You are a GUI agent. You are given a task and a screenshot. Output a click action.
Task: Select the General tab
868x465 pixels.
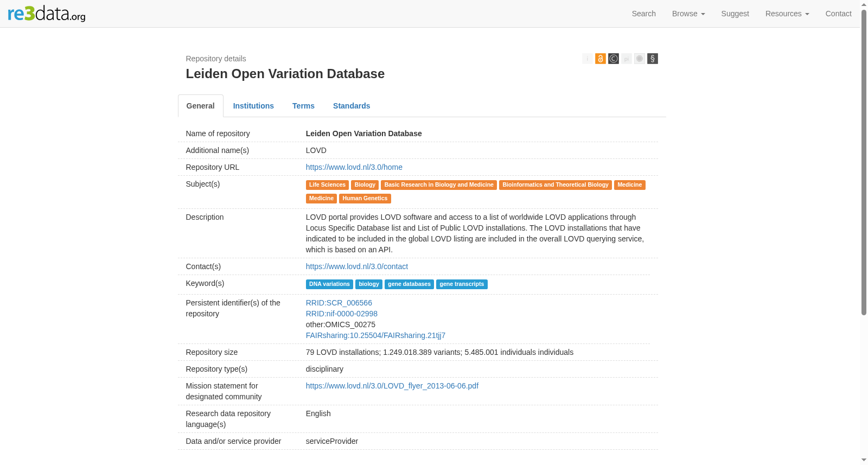201,106
